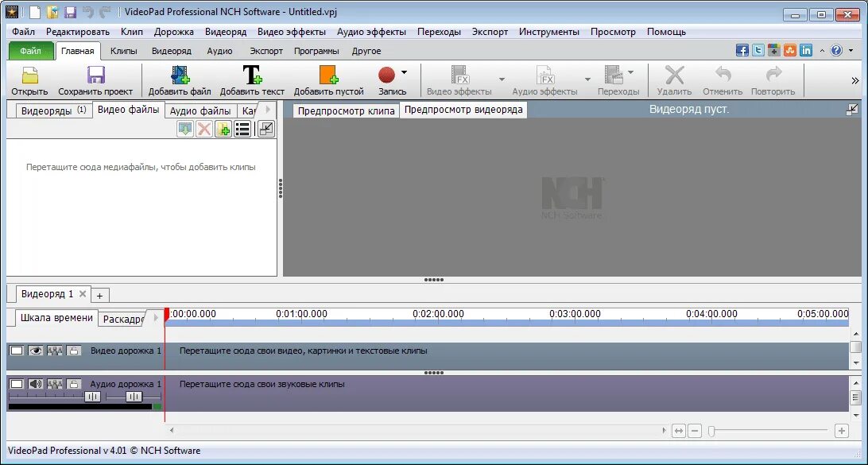Toggle group icon on Видео дорожка 1
This screenshot has height=465, width=868.
click(55, 351)
